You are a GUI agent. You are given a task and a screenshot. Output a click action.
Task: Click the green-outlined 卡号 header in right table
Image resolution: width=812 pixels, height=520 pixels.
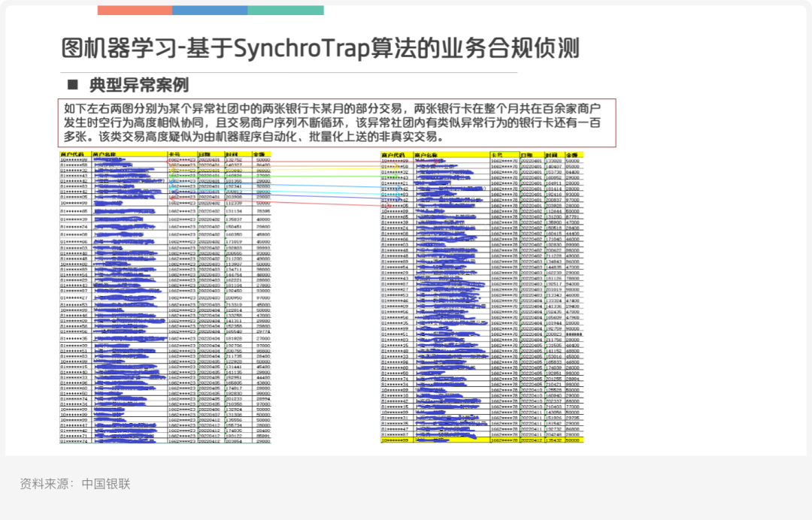[x=505, y=155]
